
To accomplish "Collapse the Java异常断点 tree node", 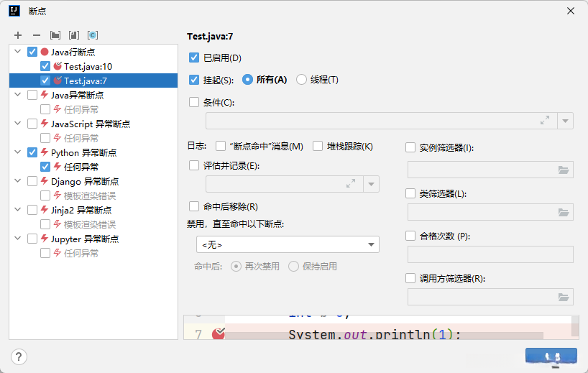I will coord(18,94).
